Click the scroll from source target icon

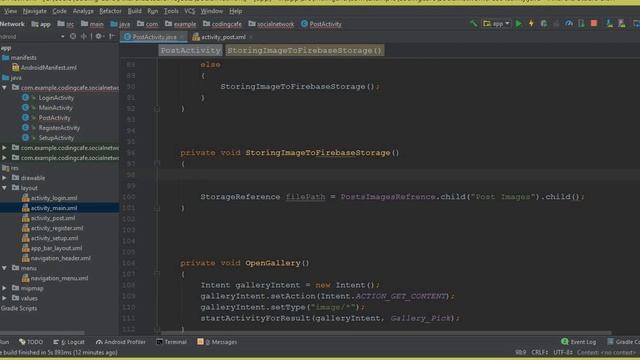point(73,37)
